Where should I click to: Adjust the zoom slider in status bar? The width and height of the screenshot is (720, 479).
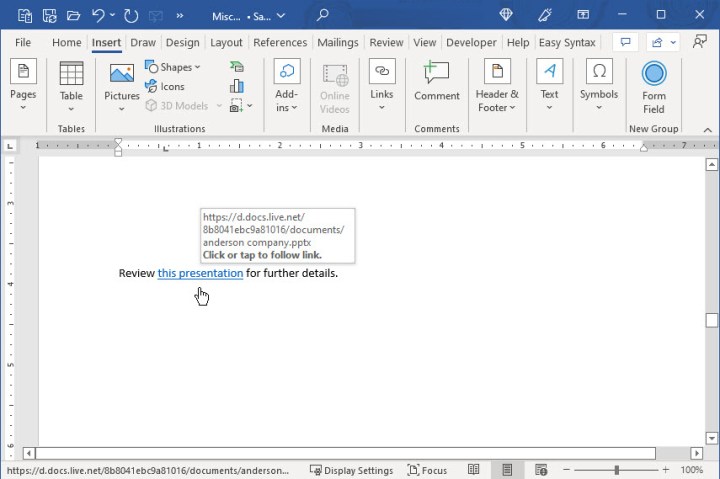coord(617,470)
